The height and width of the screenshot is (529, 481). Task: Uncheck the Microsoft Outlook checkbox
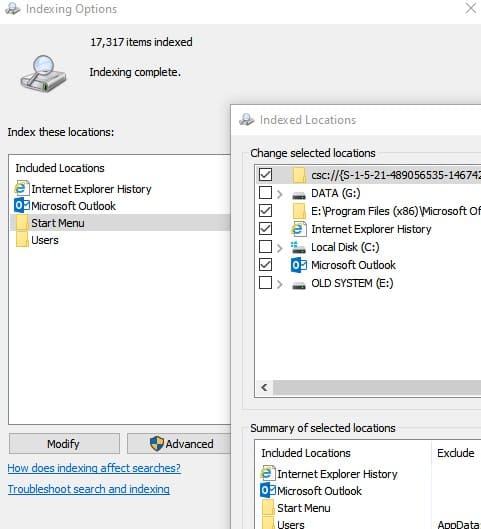click(x=265, y=265)
